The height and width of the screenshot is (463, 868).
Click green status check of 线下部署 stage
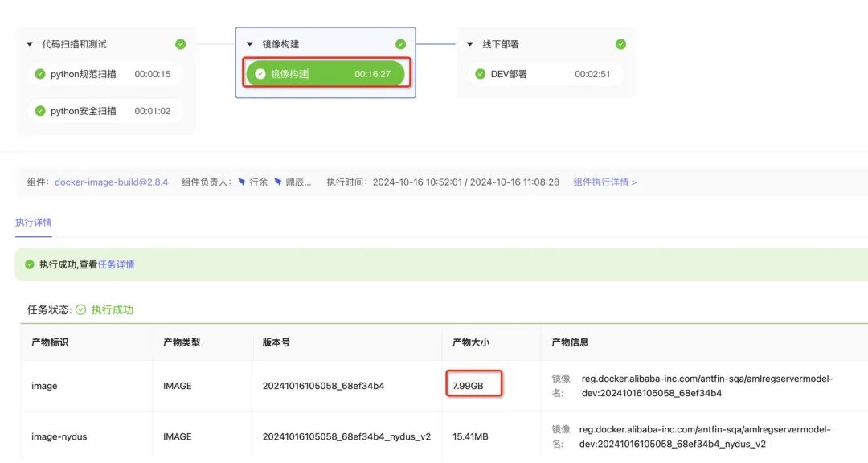point(620,44)
